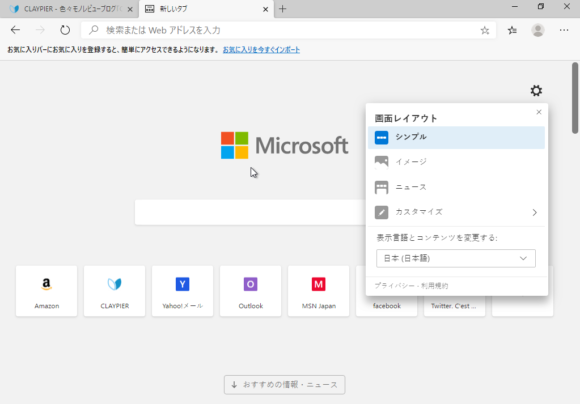Select the シンプル layout option
This screenshot has height=404, width=580.
pos(456,137)
